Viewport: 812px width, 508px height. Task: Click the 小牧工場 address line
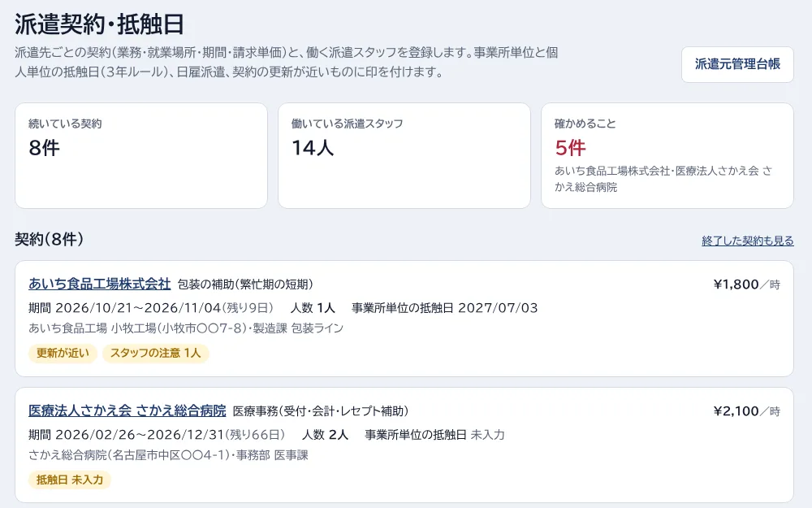tap(186, 328)
